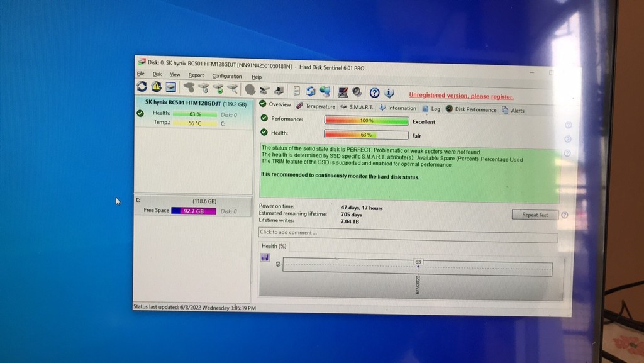
Task: Click the Free Space 92.7 GB bar
Action: (194, 211)
